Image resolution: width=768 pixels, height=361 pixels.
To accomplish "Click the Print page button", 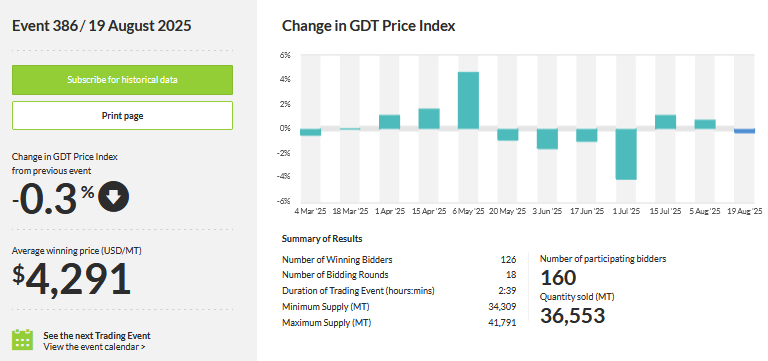I will (122, 116).
